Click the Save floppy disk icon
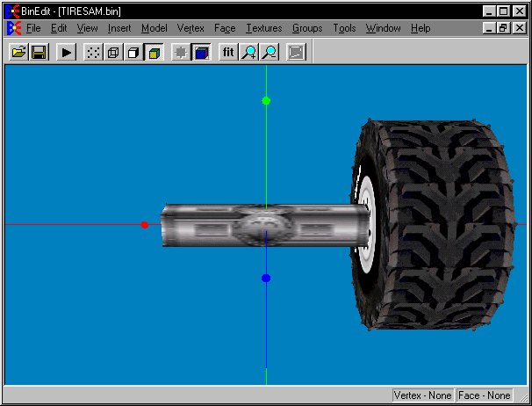Image resolution: width=532 pixels, height=406 pixels. (39, 53)
